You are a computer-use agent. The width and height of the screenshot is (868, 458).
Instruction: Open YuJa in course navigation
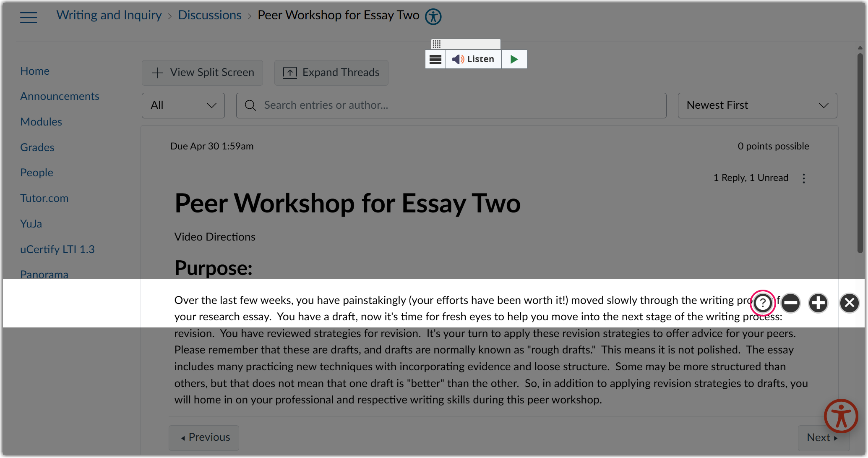click(x=31, y=224)
